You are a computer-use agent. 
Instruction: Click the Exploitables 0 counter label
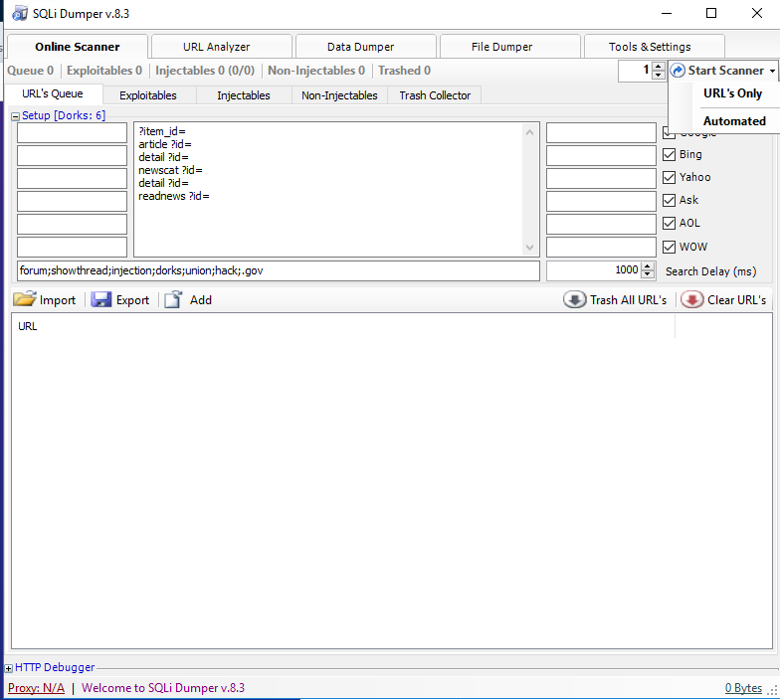(x=104, y=71)
